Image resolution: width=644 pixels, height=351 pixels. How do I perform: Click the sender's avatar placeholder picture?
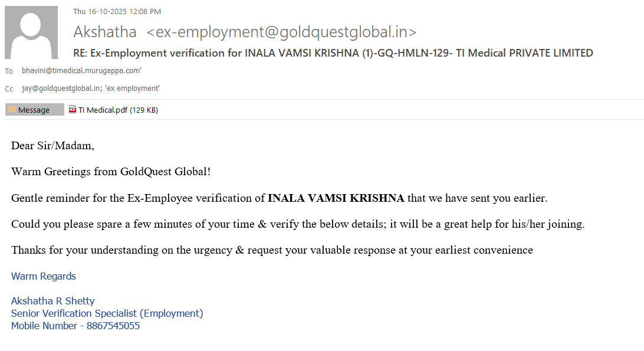click(x=31, y=32)
